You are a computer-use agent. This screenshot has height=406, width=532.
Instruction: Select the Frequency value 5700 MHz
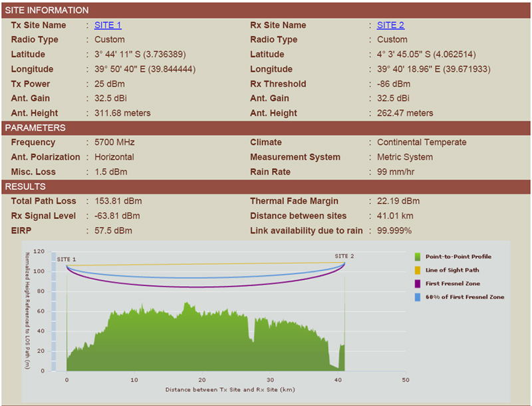coord(114,142)
